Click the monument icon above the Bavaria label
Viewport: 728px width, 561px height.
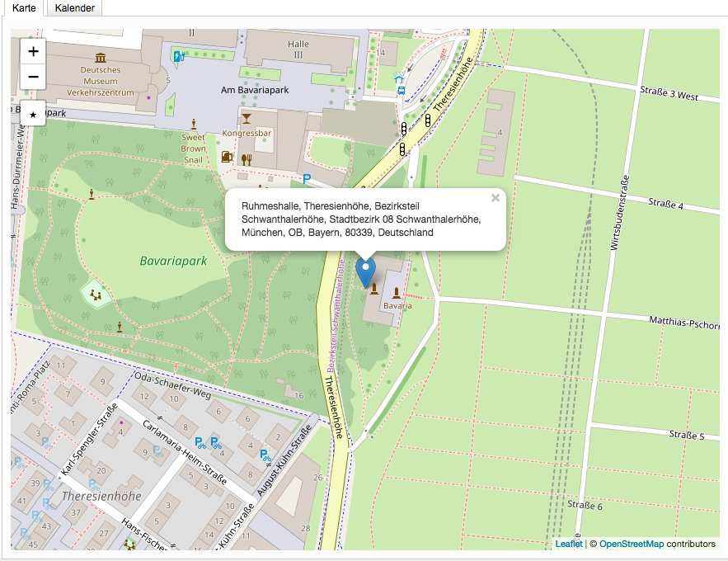click(x=397, y=293)
